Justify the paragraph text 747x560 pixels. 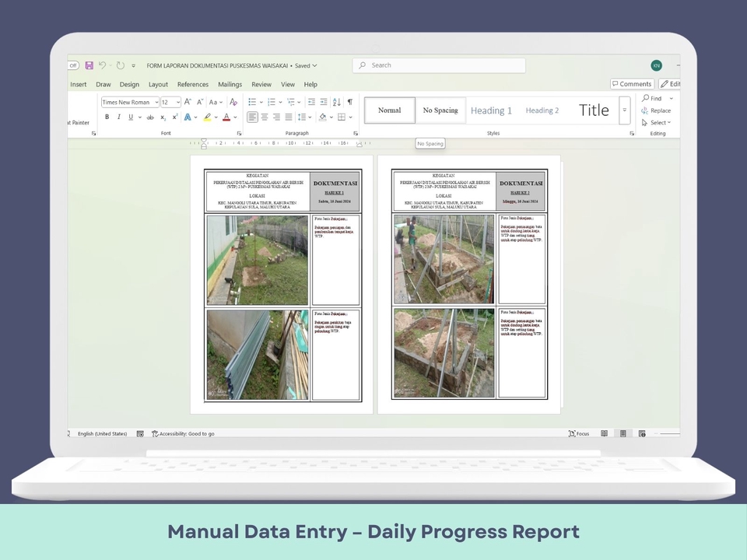click(x=289, y=117)
